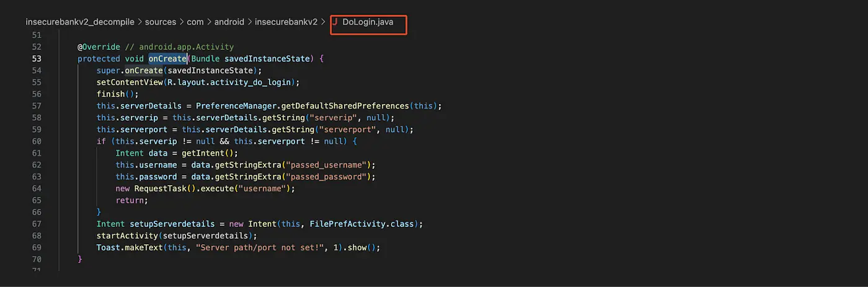
Task: Expand chevron after com breadcrumb
Action: [210, 22]
